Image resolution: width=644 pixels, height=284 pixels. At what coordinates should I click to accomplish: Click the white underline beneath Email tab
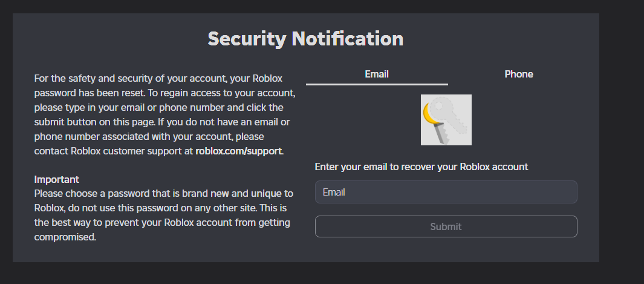click(x=377, y=84)
